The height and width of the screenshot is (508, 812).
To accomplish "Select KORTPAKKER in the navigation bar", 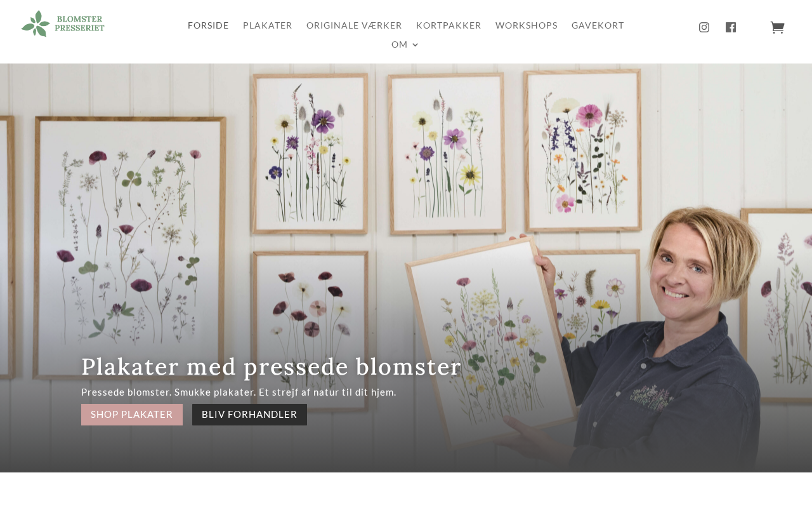I will coord(449,25).
